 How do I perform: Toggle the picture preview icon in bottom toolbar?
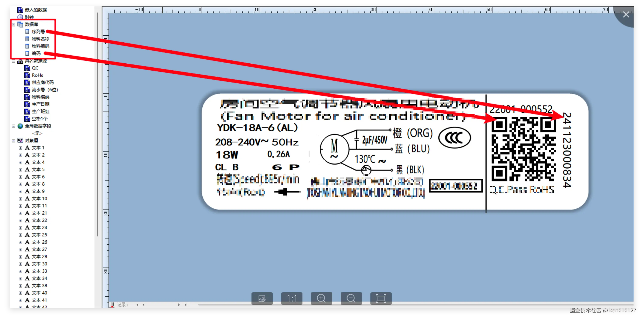[x=262, y=298]
